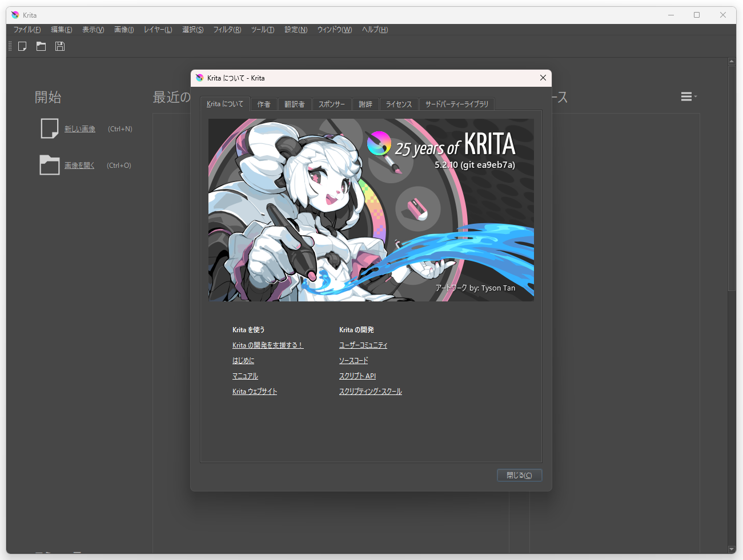
Task: Click the save (floppy disk) toolbar icon
Action: coord(59,46)
